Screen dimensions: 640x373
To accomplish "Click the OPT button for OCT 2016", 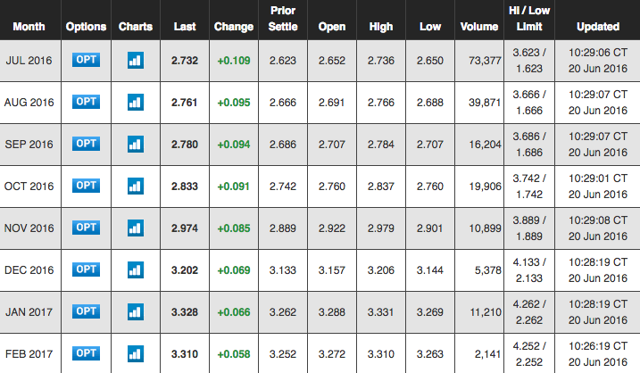I will pos(86,186).
